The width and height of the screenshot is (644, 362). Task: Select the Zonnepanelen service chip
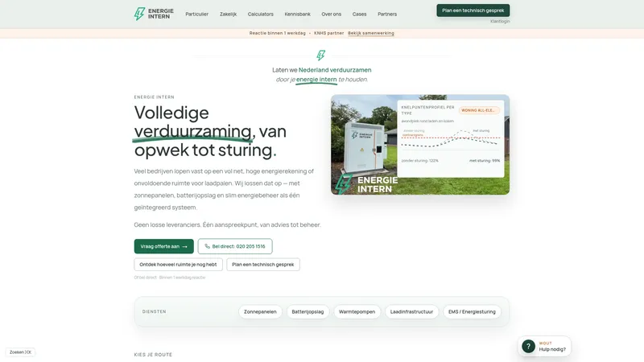coord(260,311)
